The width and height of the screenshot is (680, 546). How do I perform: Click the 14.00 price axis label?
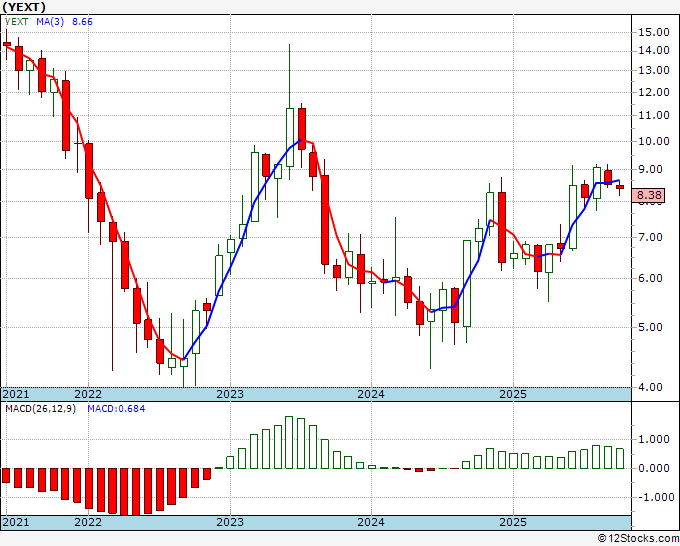pos(654,51)
